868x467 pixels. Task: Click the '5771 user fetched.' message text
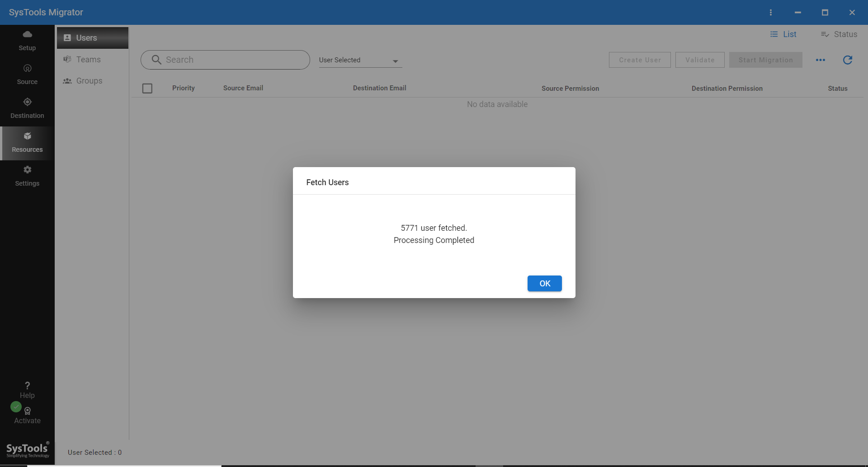click(434, 228)
